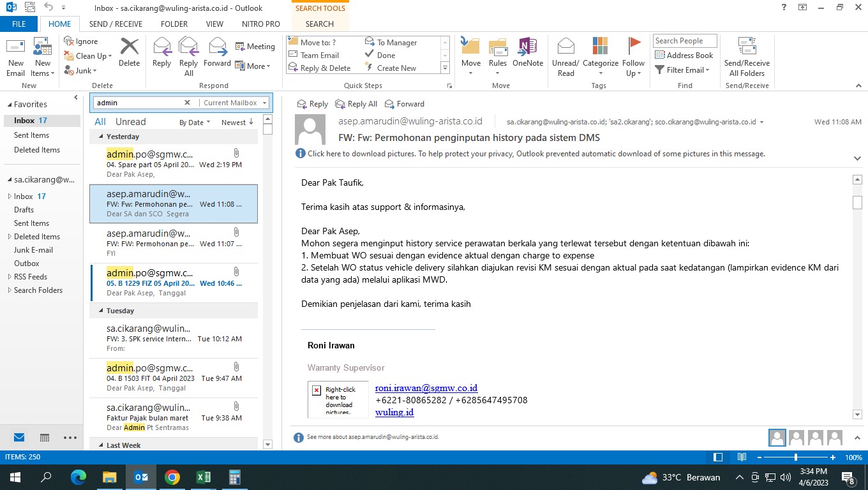Expand the RSS Feeds folder
This screenshot has width=868, height=490.
(x=10, y=277)
